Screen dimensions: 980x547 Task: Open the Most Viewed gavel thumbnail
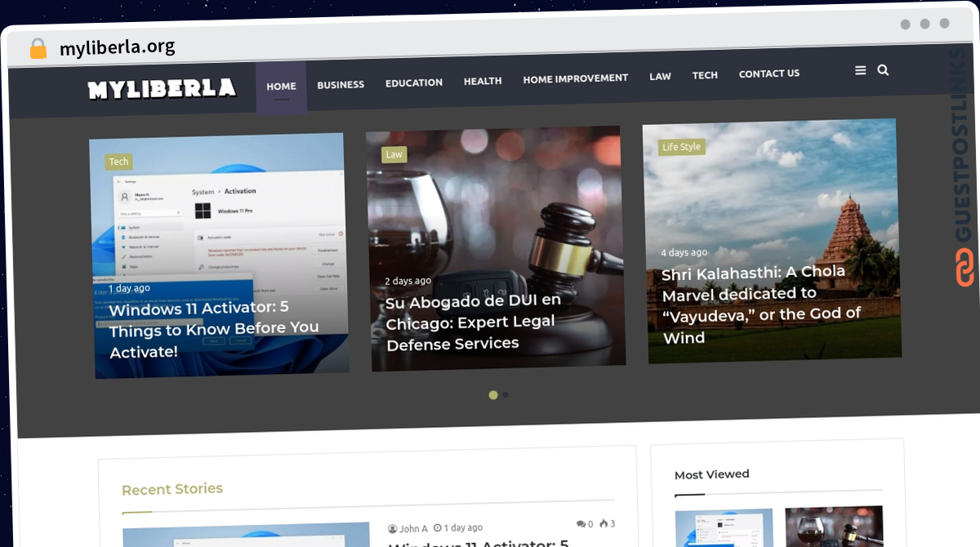(x=834, y=527)
